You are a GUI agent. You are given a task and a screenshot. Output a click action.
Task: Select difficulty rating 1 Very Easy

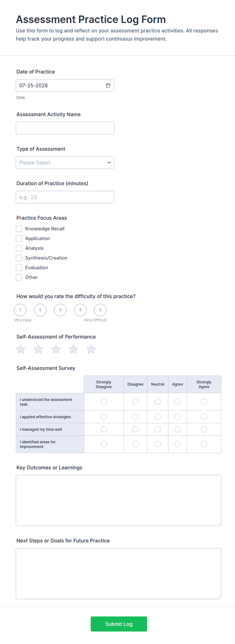20,310
